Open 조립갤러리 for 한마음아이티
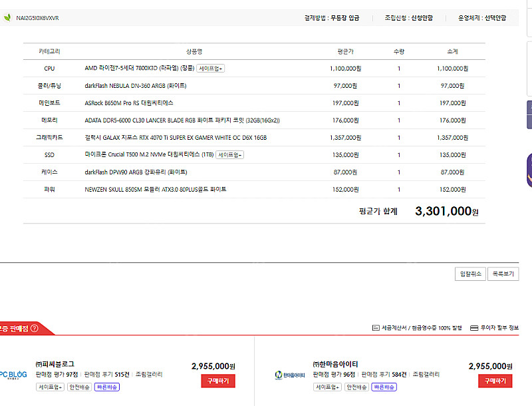Viewport: 532px width, 406px height. pyautogui.click(x=426, y=375)
